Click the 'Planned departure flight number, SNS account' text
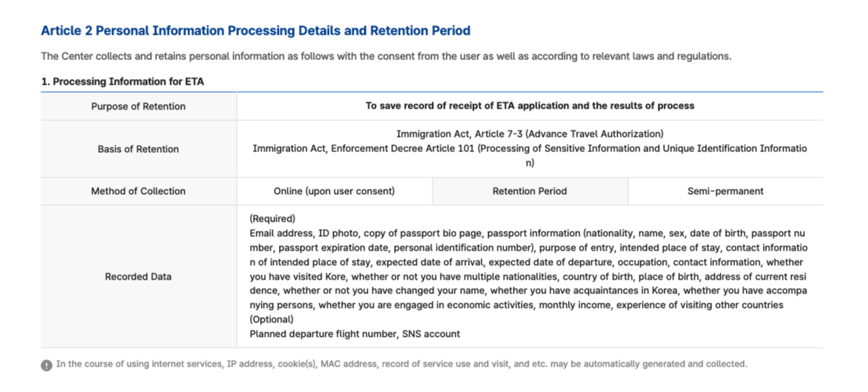 [x=355, y=334]
